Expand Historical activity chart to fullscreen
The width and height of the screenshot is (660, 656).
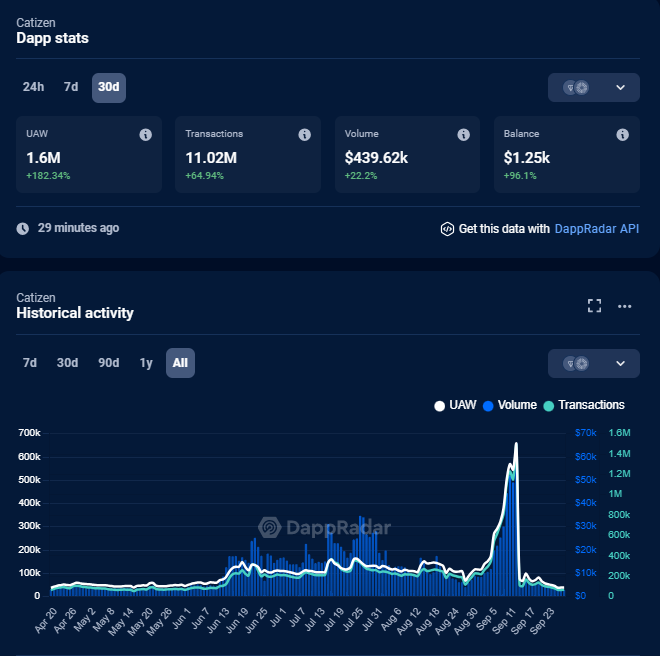point(594,306)
